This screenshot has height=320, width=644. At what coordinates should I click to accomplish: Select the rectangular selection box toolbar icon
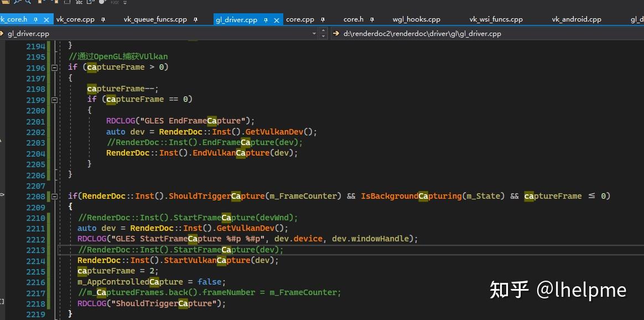coord(66,2)
